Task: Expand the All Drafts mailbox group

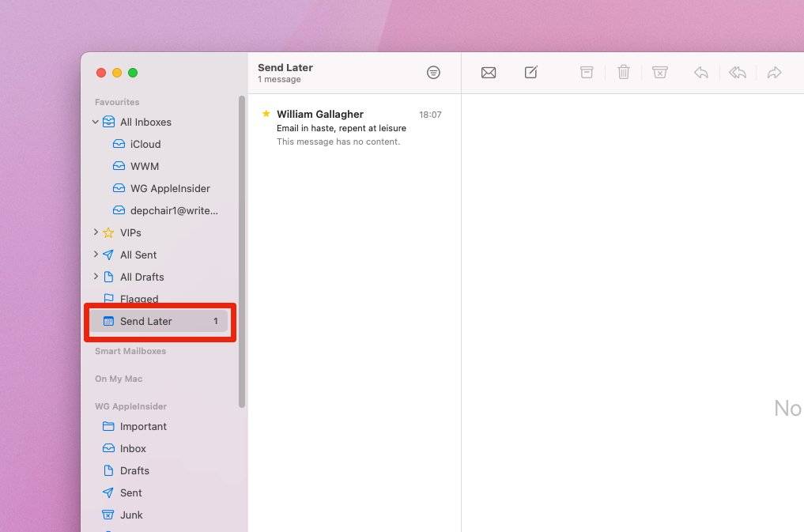Action: [96, 277]
